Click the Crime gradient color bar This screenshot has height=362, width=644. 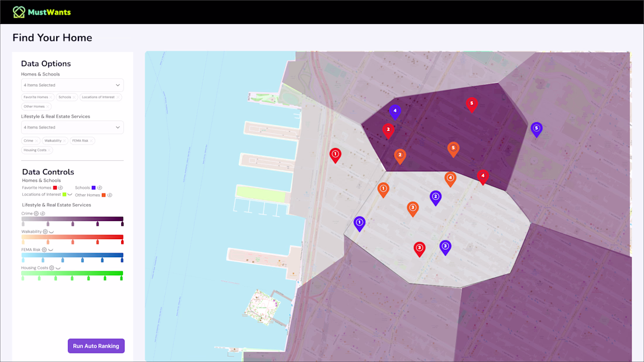tap(72, 219)
